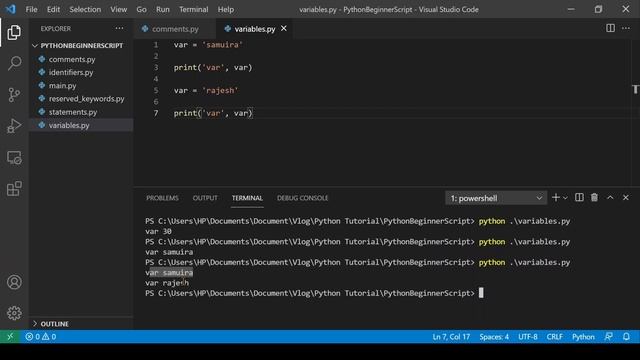This screenshot has height=360, width=640.
Task: Click the feedback icon in status bar
Action: coord(609,337)
